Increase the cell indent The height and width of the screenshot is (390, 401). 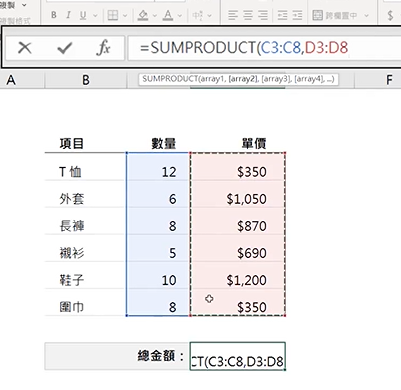297,15
